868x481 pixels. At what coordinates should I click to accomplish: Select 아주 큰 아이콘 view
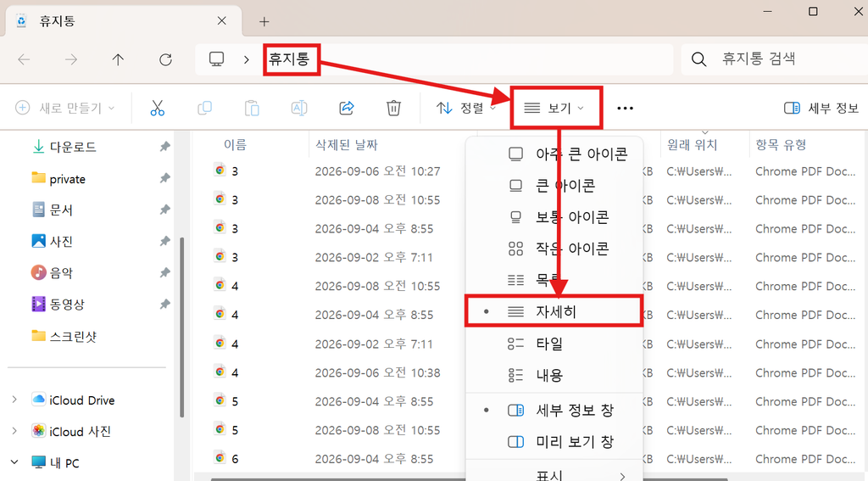pyautogui.click(x=554, y=154)
